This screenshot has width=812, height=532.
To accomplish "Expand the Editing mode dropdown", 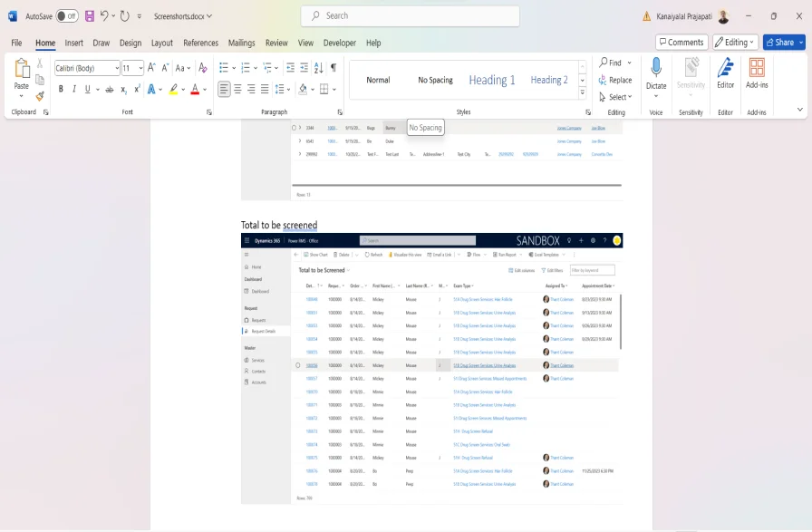I will (x=735, y=42).
